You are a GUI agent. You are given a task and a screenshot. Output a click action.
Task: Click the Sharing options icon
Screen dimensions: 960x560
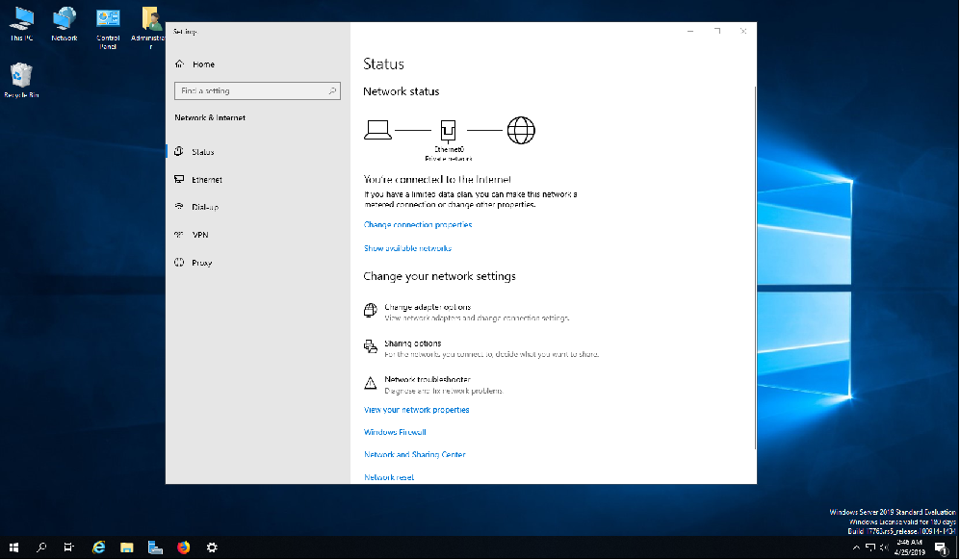[x=371, y=346]
